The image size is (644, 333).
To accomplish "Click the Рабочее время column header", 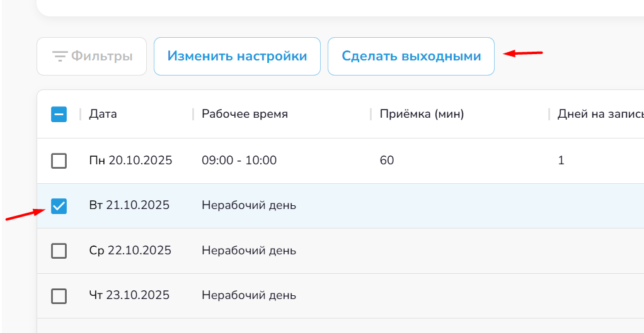I will click(x=244, y=114).
